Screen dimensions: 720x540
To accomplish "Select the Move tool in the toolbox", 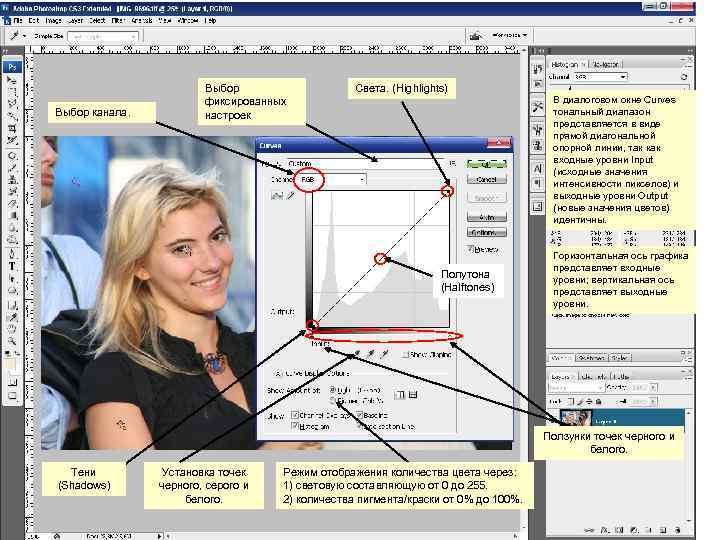I will coord(12,80).
